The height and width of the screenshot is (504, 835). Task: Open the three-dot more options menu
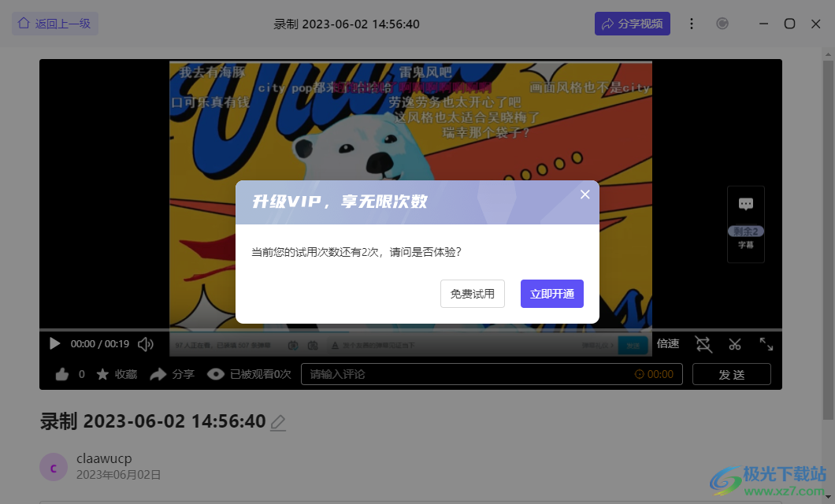[691, 24]
